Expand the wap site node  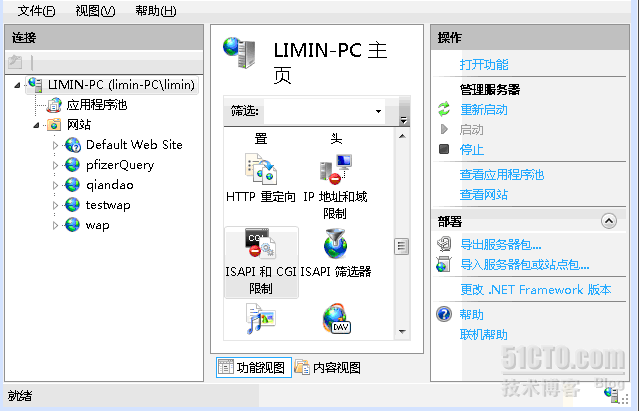[55, 225]
